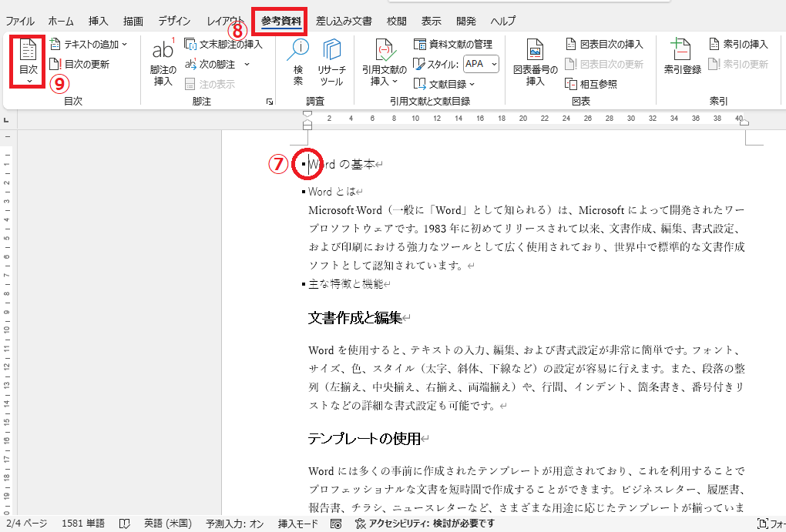Open the ファイル tab
This screenshot has height=532, width=786.
click(19, 21)
